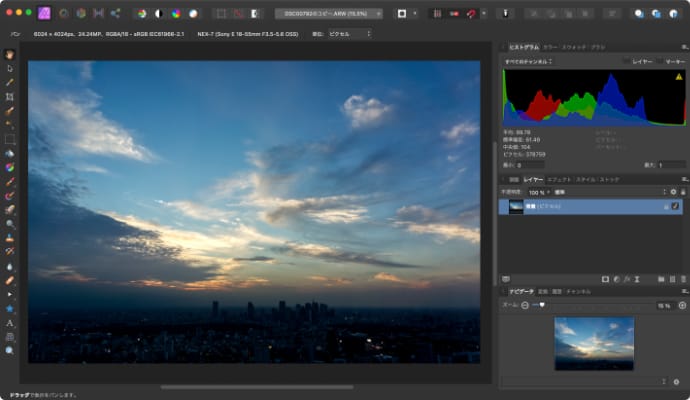The width and height of the screenshot is (690, 400).
Task: Click the Auto White Balance icon
Action: (x=193, y=14)
